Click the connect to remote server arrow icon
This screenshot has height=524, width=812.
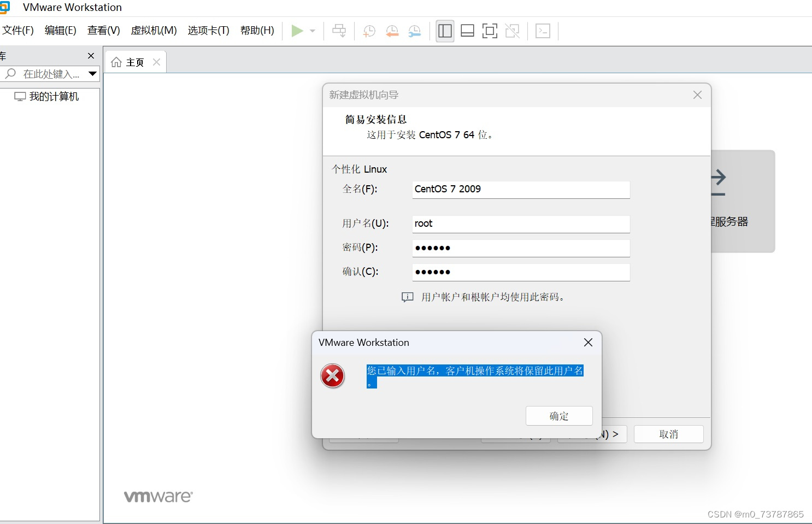(717, 182)
